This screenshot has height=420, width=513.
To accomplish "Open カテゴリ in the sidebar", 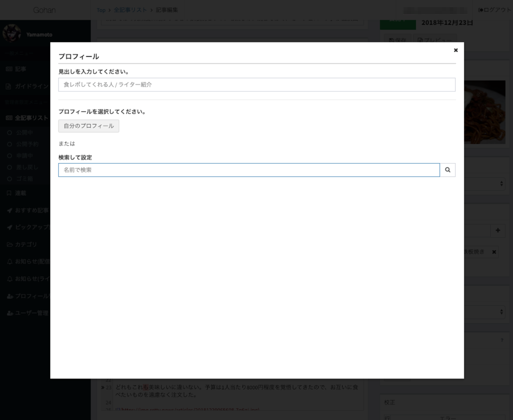I will (25, 244).
